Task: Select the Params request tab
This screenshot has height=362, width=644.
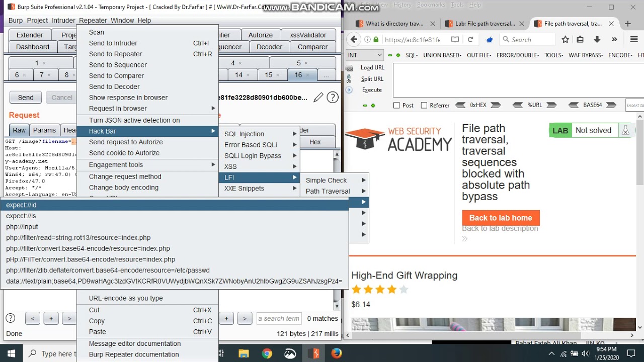Action: 44,130
